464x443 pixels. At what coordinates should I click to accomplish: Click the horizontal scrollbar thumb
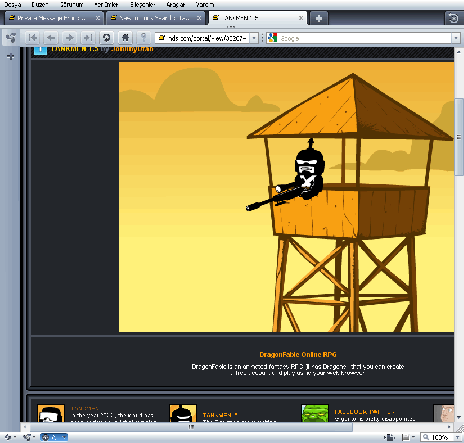[x=191, y=427]
